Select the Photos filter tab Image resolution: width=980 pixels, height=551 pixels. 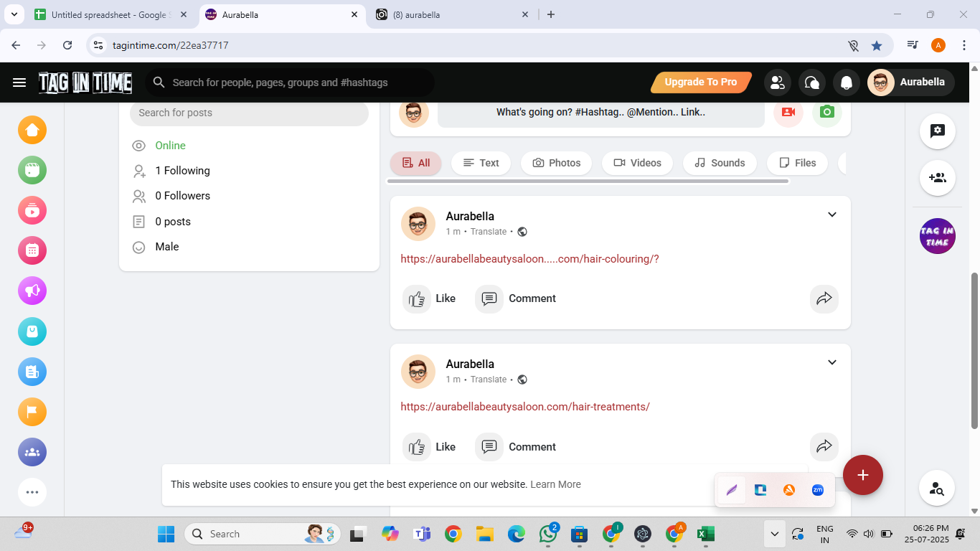click(x=557, y=163)
